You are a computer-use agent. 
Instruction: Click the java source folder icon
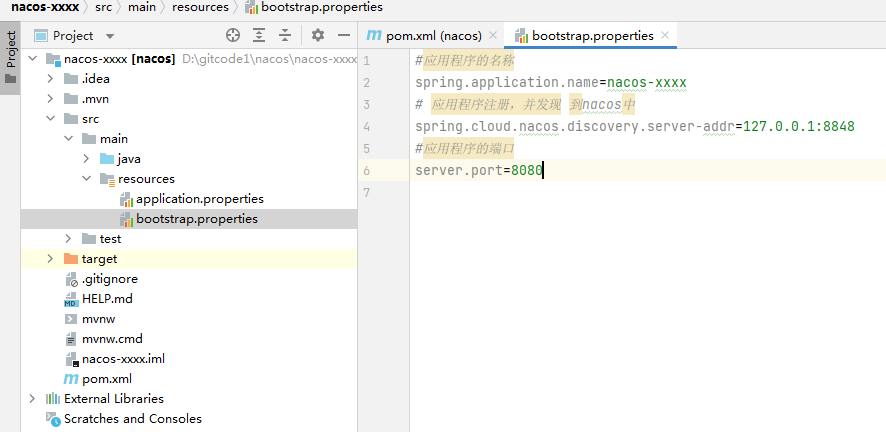[107, 159]
